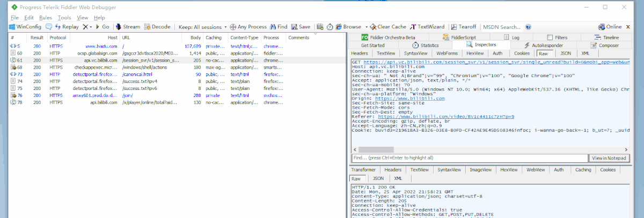Launch Browse in the toolbar
This screenshot has height=218, width=644.
(x=348, y=26)
